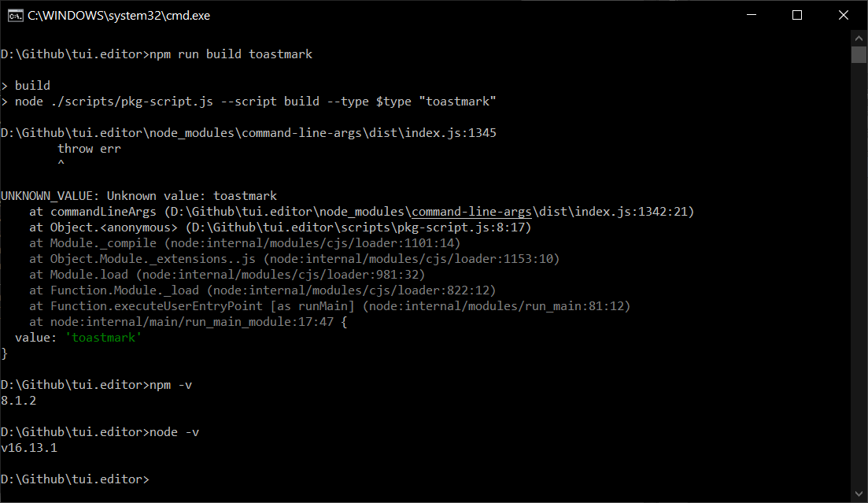Click the UNKNOWN_VALUE error heading
868x503 pixels.
[83, 195]
